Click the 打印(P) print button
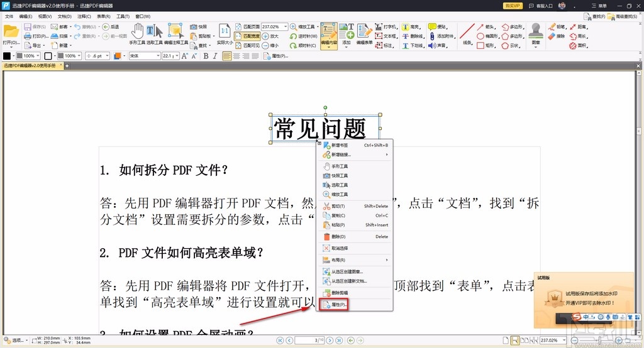The width and height of the screenshot is (644, 348). [35, 36]
